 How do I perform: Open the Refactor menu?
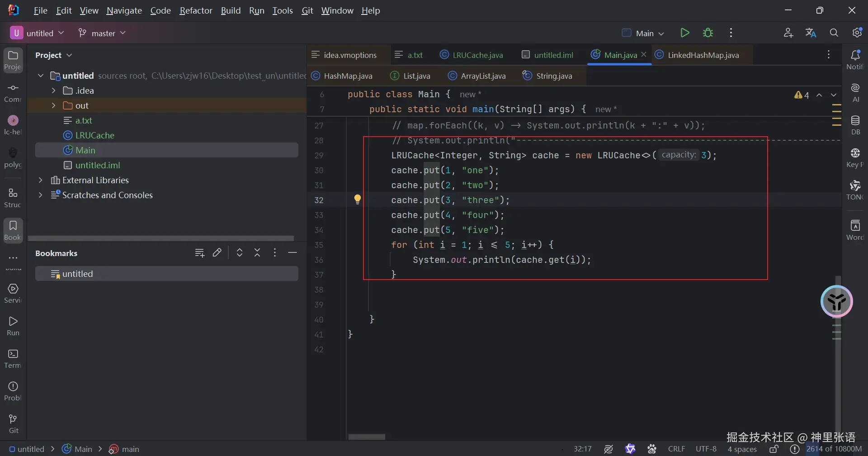tap(196, 10)
